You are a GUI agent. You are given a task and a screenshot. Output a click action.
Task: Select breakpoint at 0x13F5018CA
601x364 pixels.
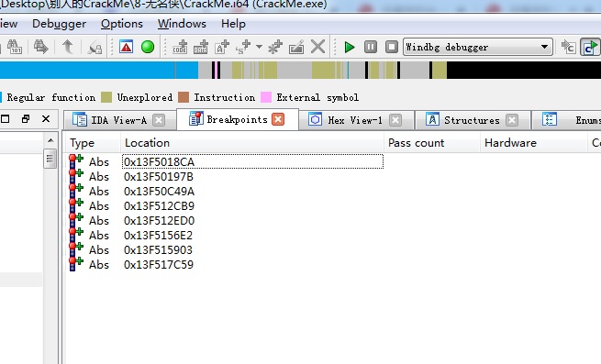(159, 161)
